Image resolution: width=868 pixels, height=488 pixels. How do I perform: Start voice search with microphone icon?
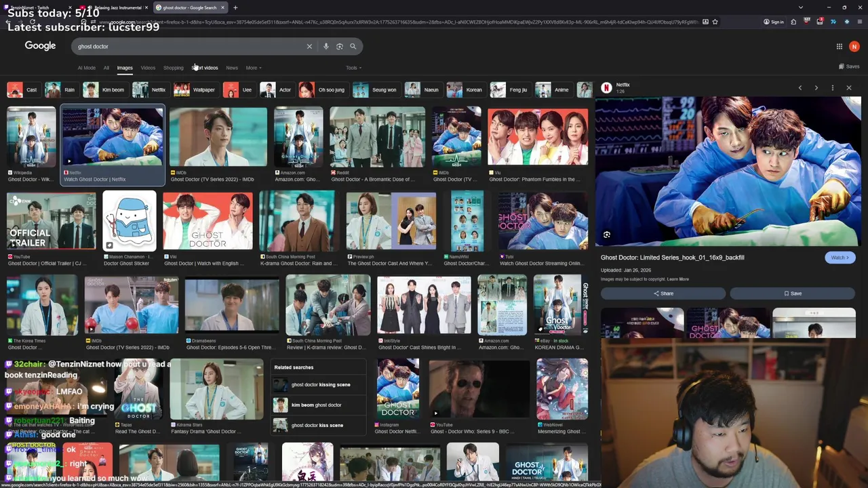pos(326,46)
